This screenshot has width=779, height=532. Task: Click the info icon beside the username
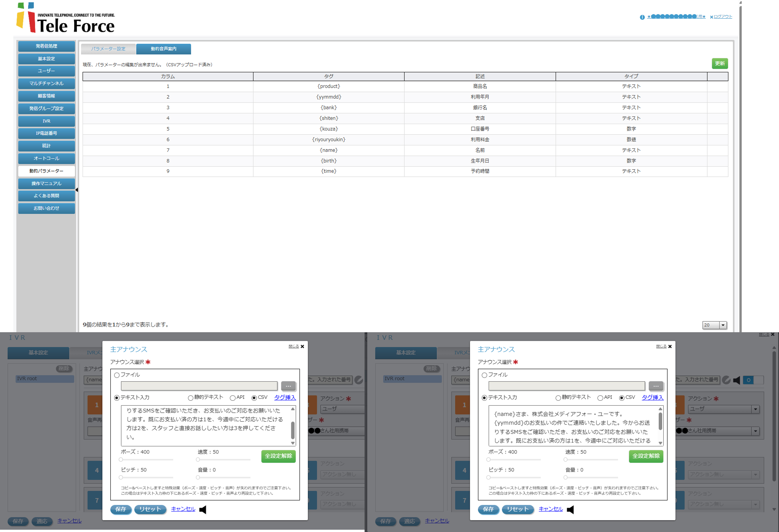click(x=642, y=17)
